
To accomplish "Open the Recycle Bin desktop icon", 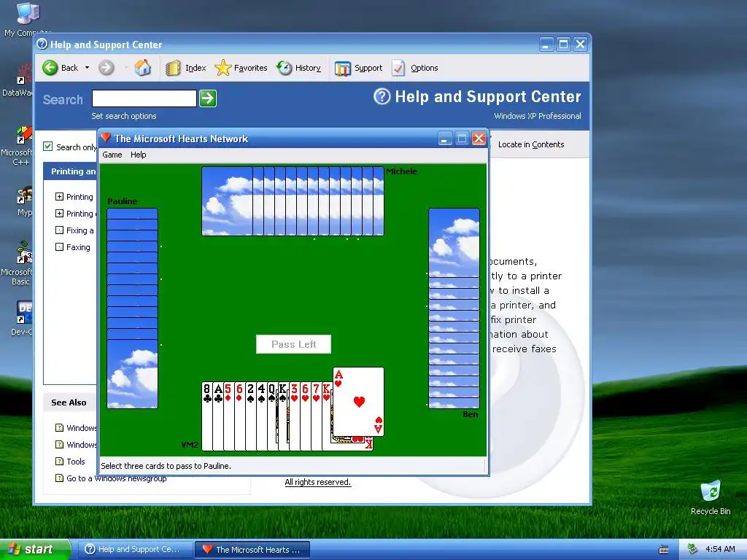I will [711, 497].
